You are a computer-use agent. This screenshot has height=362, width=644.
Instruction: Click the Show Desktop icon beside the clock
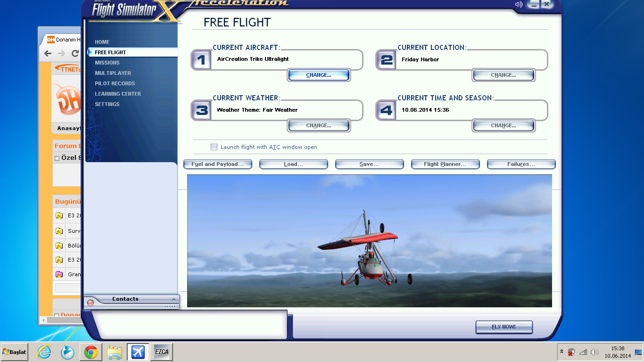[x=638, y=352]
